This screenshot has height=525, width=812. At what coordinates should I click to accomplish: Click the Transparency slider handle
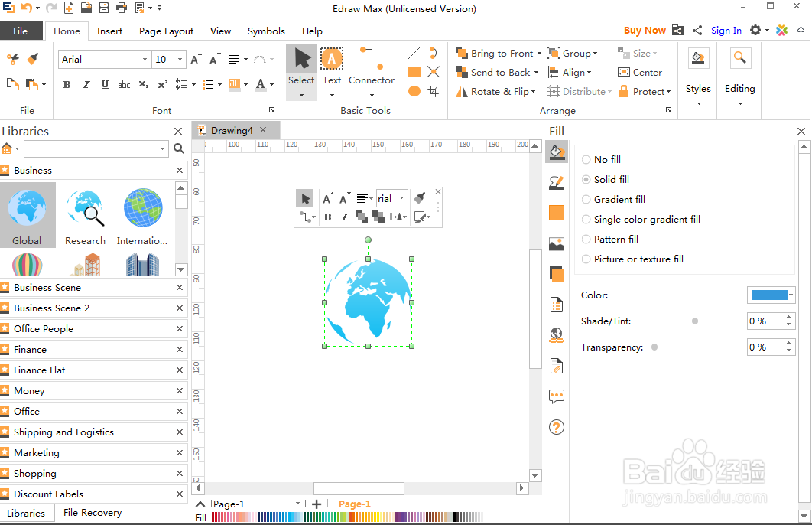click(x=654, y=347)
